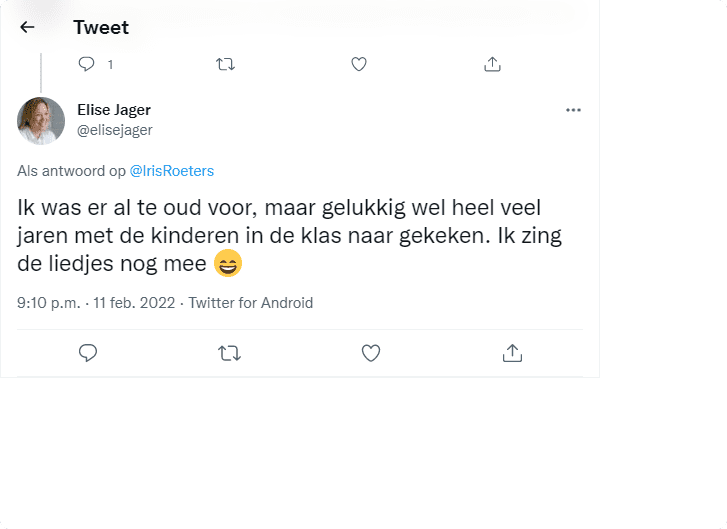Open the @IrisRoeters mention link
This screenshot has width=727, height=529.
[x=172, y=171]
